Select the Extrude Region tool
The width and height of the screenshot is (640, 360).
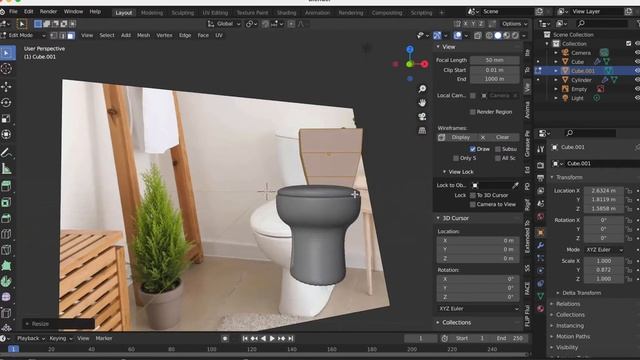coord(7,202)
